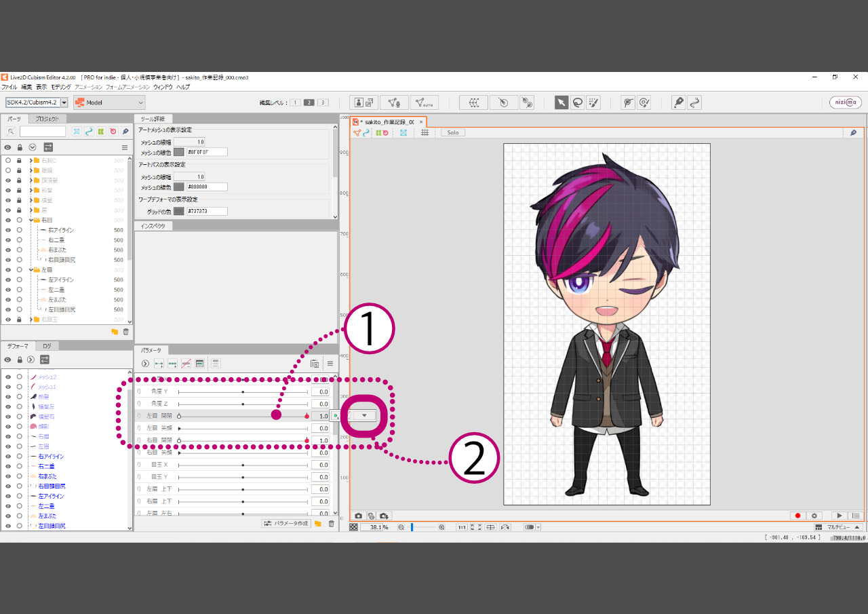Image resolution: width=868 pixels, height=614 pixels.
Task: Click the #737373 grid color swatch
Action: (x=178, y=211)
